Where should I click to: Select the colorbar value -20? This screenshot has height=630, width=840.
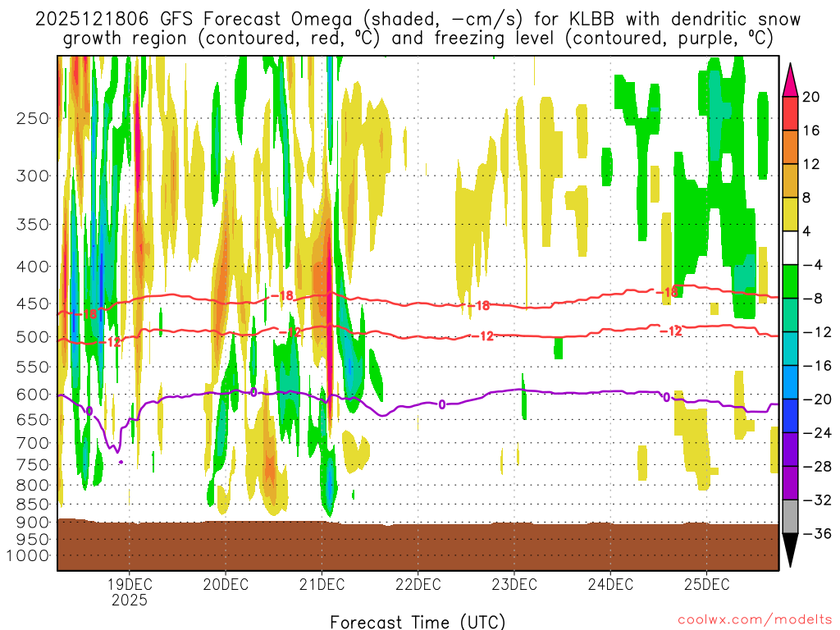817,399
